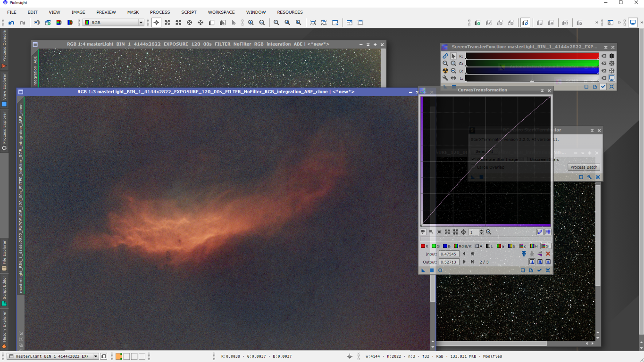Click the undo arrow in main toolbar
The height and width of the screenshot is (362, 644).
(x=11, y=23)
